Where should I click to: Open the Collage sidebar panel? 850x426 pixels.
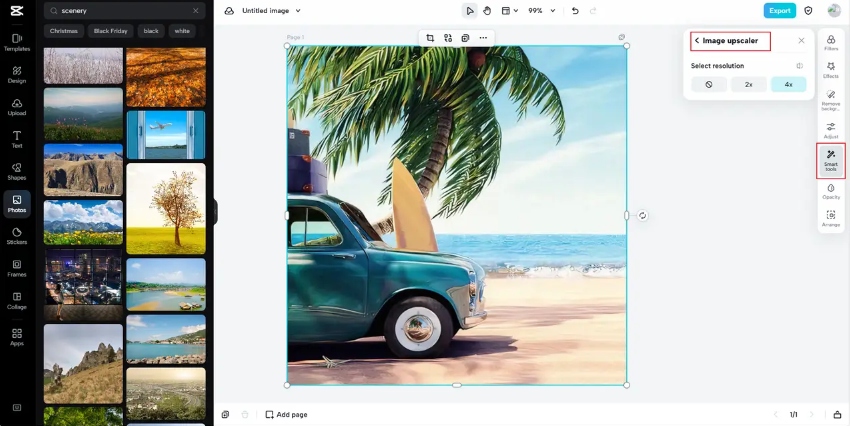(x=17, y=301)
